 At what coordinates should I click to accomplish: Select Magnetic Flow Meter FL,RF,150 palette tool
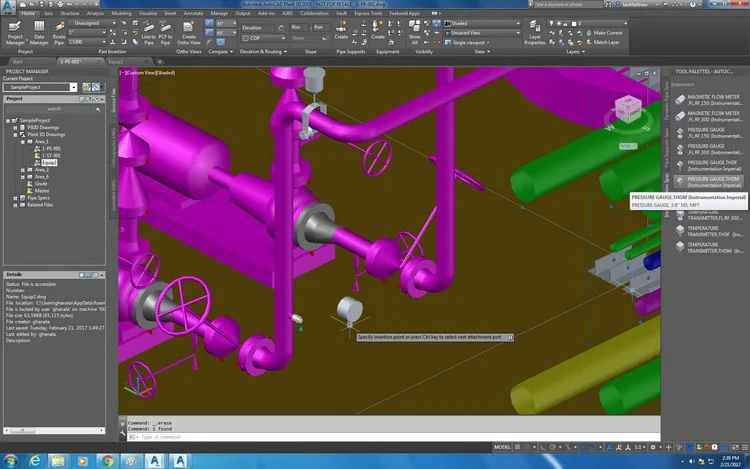tap(708, 99)
